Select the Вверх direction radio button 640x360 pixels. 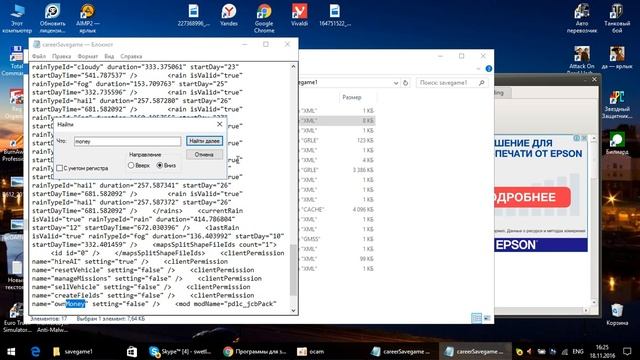click(131, 165)
